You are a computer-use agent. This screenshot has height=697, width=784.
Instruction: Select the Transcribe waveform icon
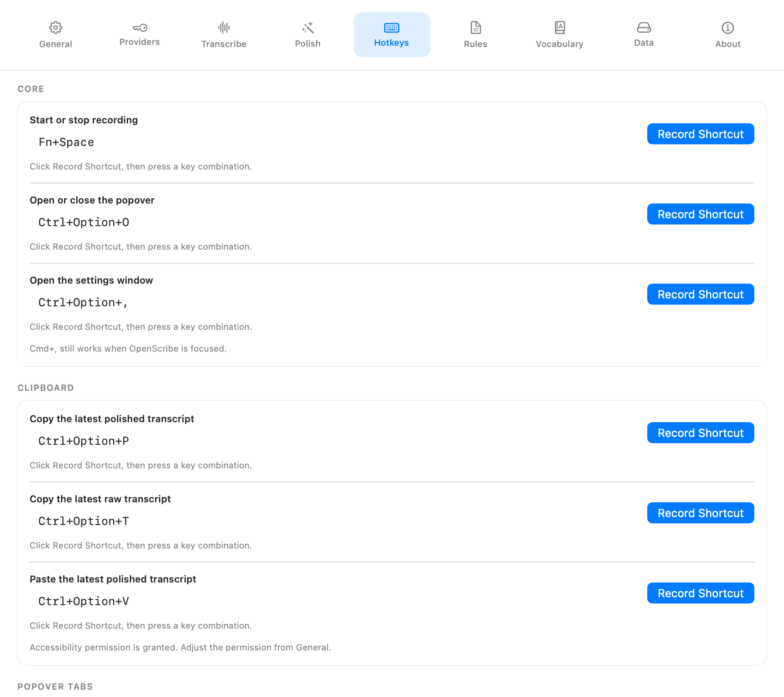click(x=224, y=27)
